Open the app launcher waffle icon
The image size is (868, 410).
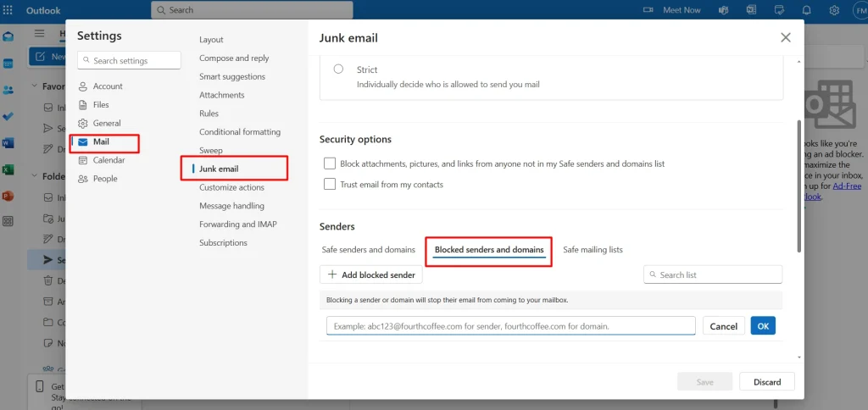[x=8, y=10]
